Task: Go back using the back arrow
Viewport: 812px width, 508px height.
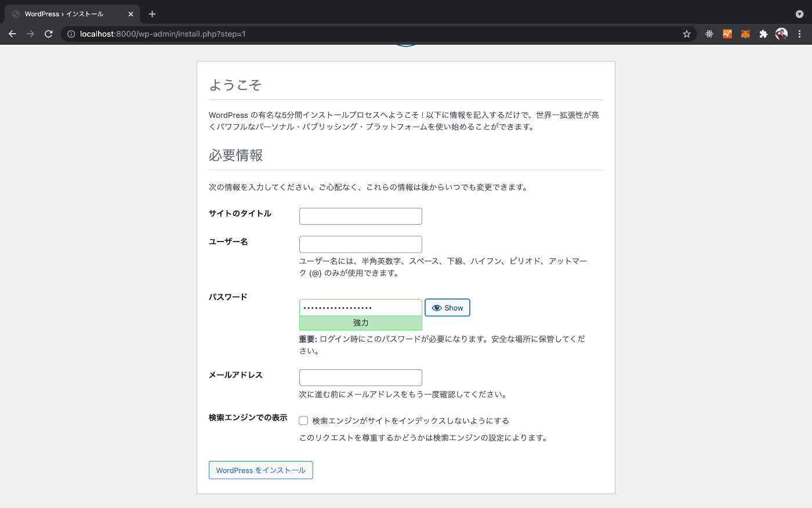Action: (x=12, y=34)
